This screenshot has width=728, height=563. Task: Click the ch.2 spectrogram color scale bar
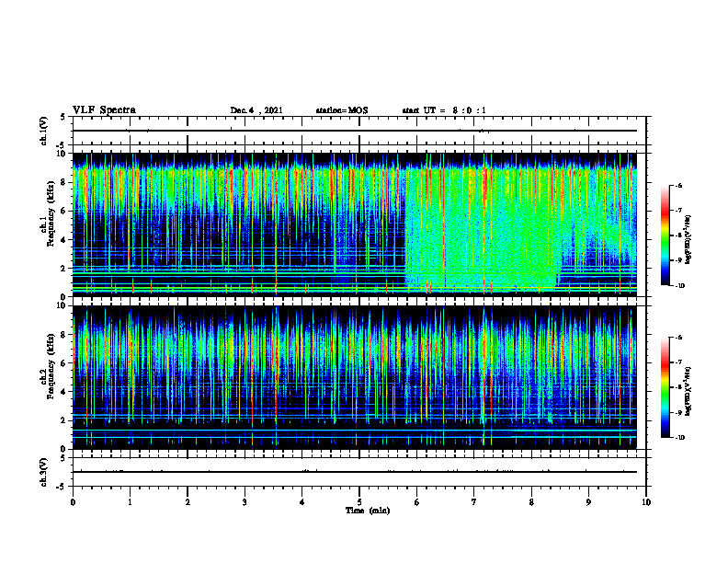click(665, 387)
